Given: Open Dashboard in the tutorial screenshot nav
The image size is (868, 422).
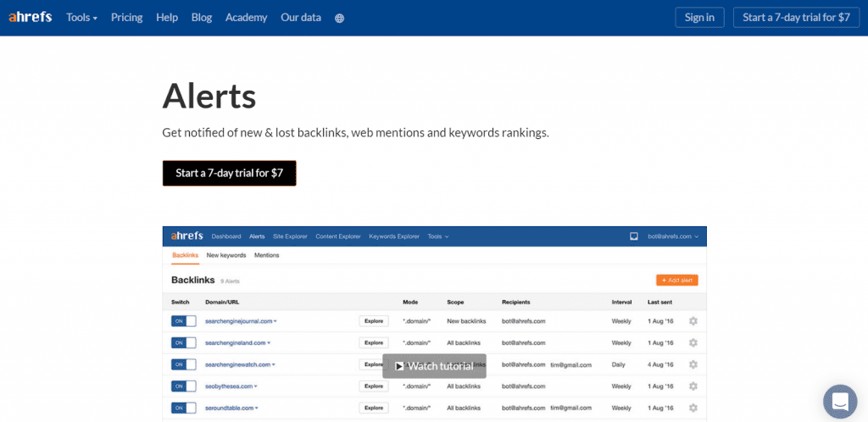Looking at the screenshot, I should pyautogui.click(x=226, y=236).
